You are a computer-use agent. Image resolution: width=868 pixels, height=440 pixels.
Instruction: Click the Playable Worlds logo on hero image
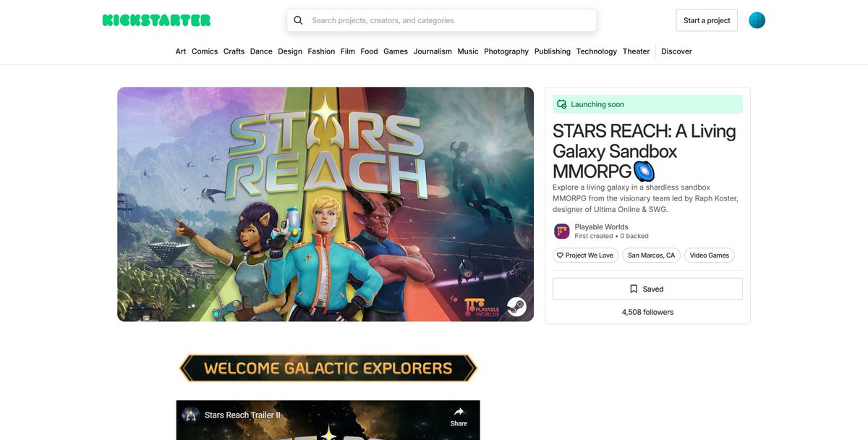(482, 308)
